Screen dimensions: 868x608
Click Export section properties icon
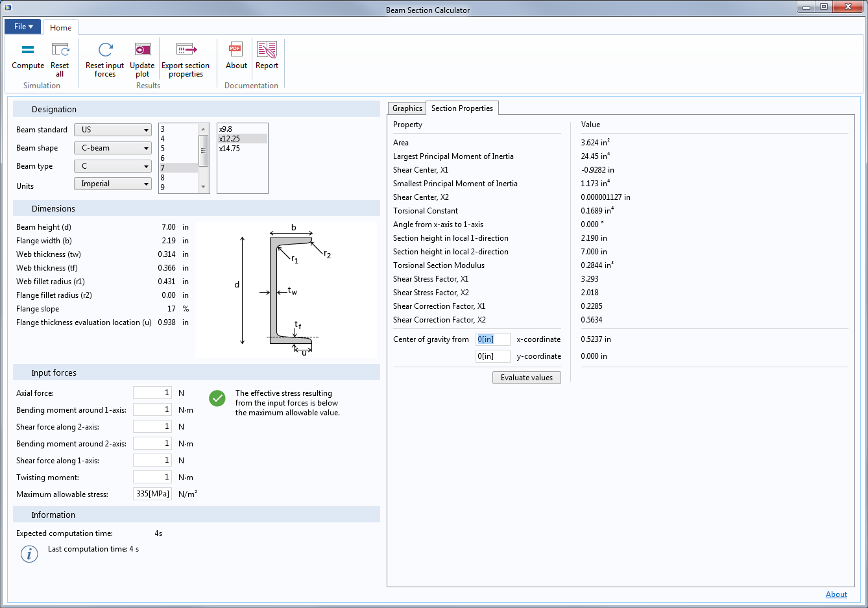tap(186, 50)
